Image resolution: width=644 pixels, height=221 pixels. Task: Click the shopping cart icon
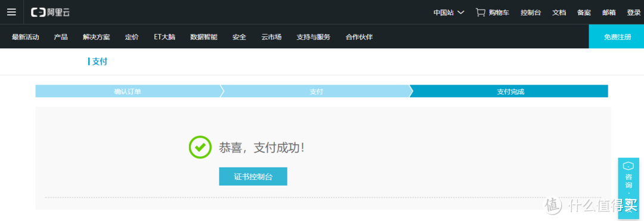pyautogui.click(x=480, y=13)
